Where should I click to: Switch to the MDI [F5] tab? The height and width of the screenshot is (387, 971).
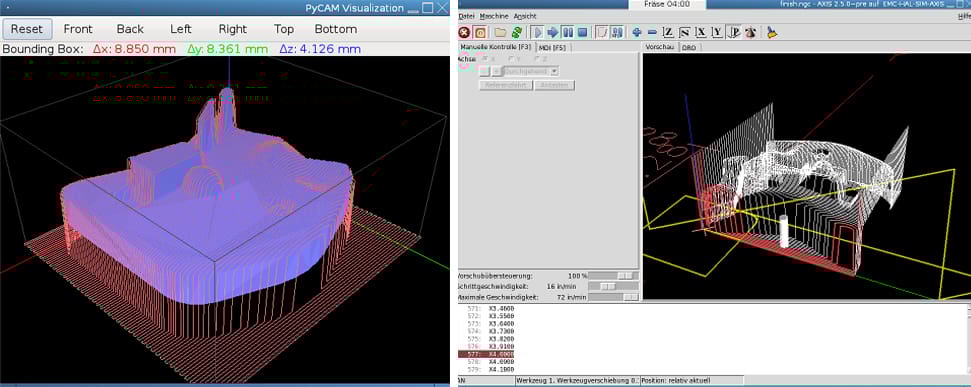point(552,47)
